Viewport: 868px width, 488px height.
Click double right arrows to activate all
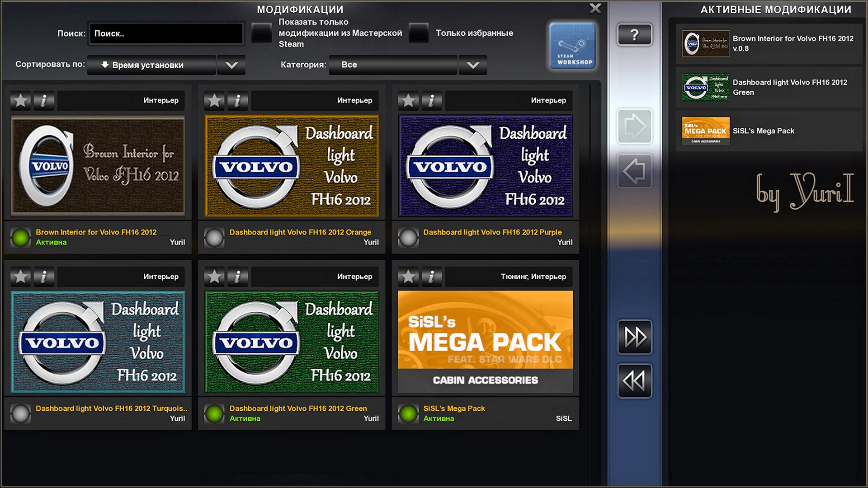[634, 337]
